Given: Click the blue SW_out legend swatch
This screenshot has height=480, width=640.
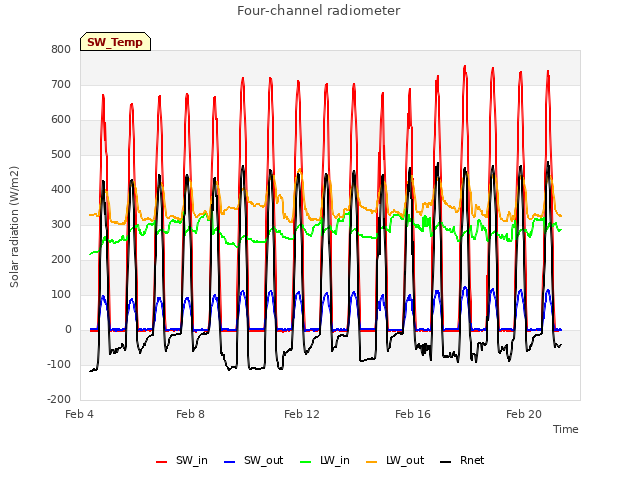Looking at the screenshot, I should 230,462.
